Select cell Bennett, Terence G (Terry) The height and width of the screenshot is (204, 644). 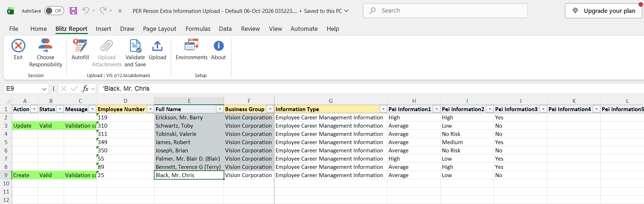(189, 167)
